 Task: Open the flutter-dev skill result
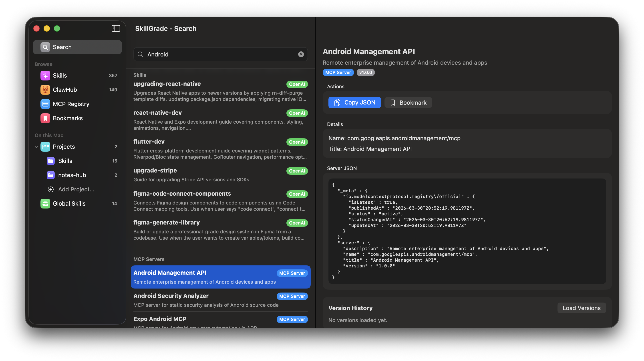coord(221,149)
